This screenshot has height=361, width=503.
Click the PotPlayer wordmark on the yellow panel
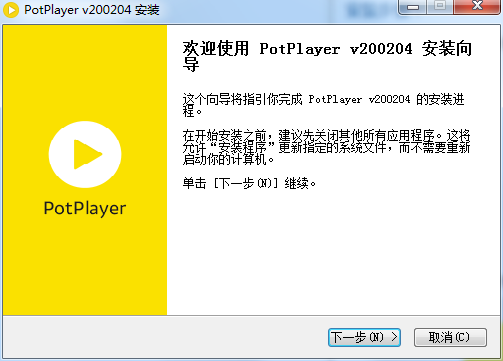coord(85,209)
